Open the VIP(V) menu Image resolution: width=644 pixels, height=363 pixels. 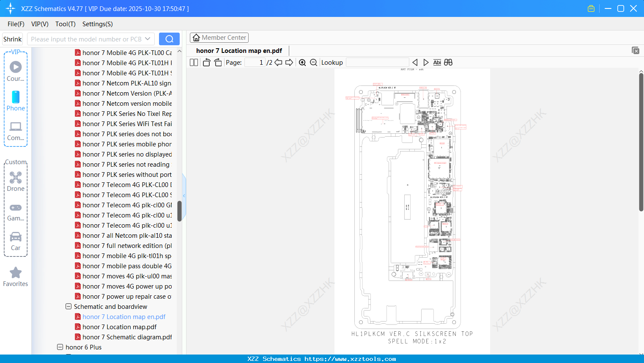(40, 24)
